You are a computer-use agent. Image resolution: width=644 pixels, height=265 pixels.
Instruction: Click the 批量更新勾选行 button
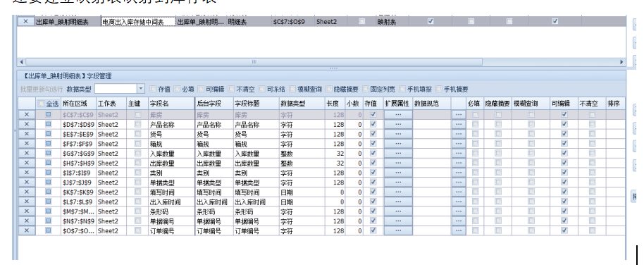[x=42, y=89]
